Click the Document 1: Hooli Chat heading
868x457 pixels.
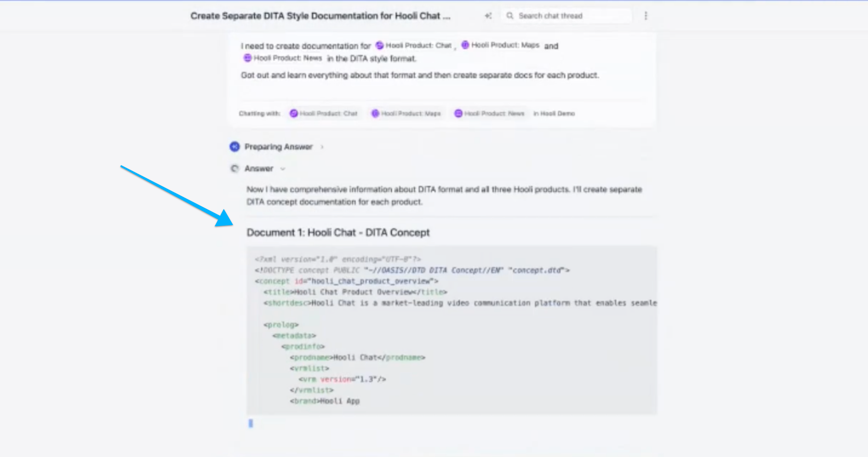pos(338,233)
